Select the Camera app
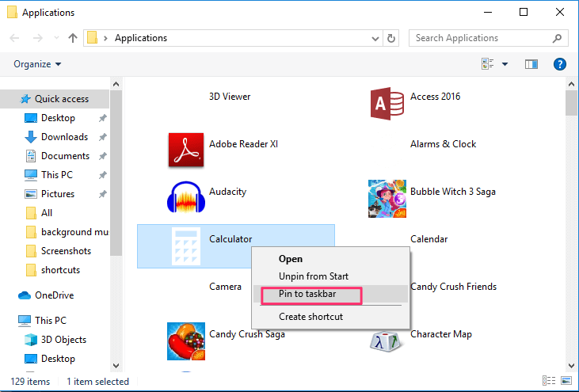This screenshot has height=392, width=579. click(225, 287)
